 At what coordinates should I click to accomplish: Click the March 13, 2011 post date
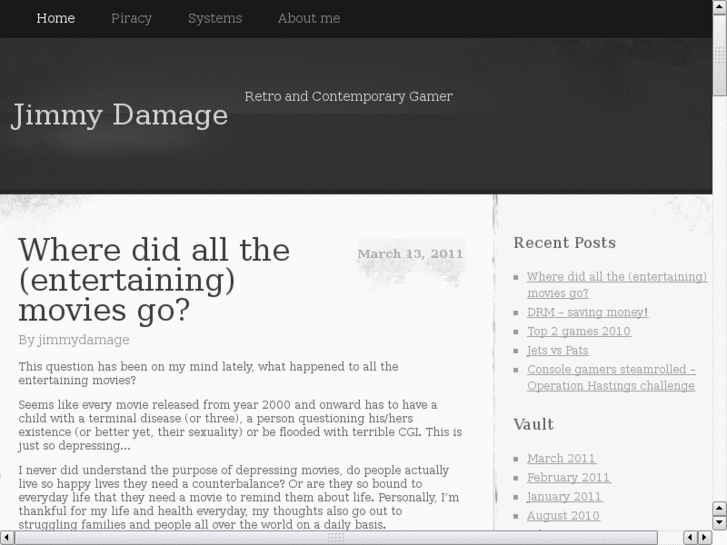pyautogui.click(x=410, y=254)
